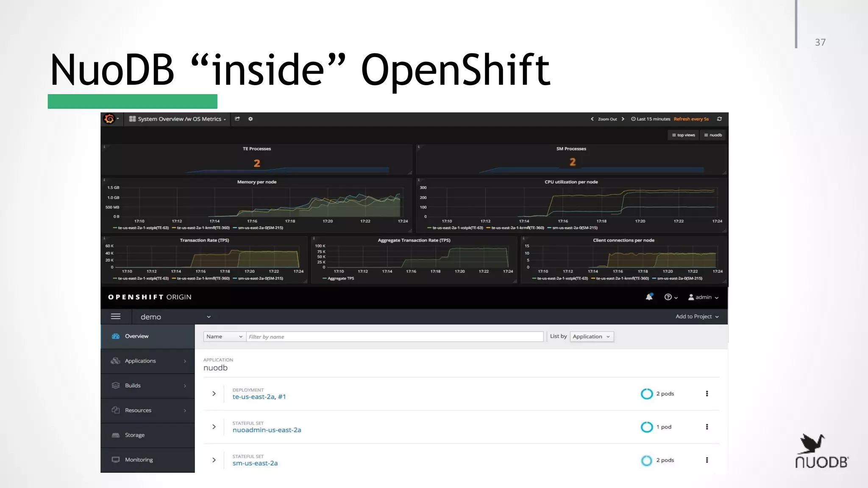Open System Overview dashboard picker
Screen dimensions: 868x488
pos(177,119)
